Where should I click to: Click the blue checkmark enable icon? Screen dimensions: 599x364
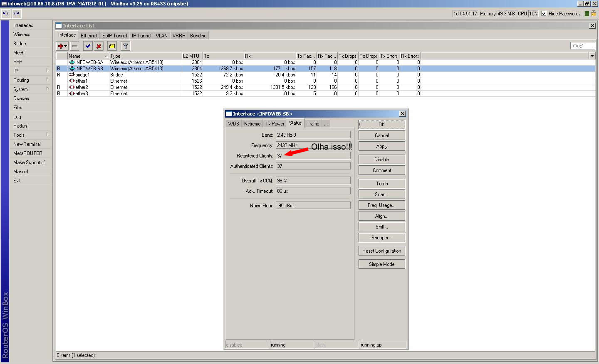pyautogui.click(x=88, y=46)
